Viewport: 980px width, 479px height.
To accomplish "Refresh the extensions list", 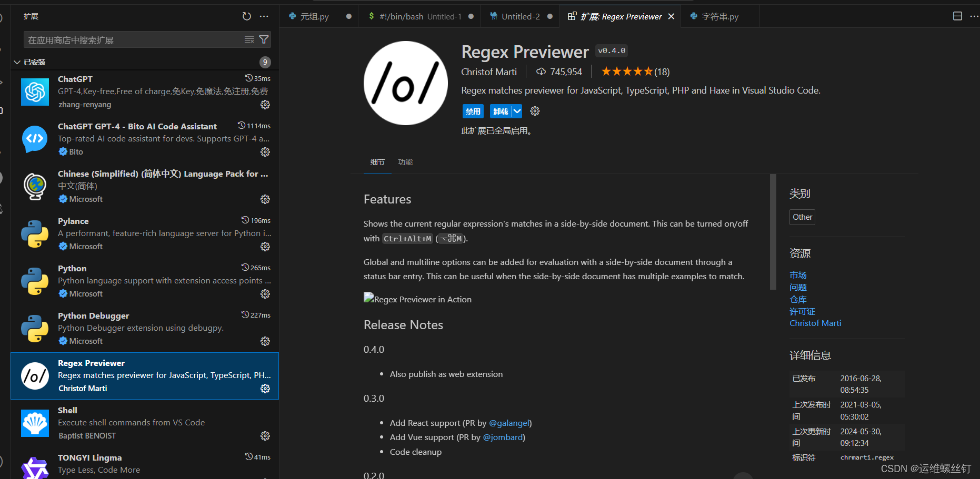I will coord(246,16).
